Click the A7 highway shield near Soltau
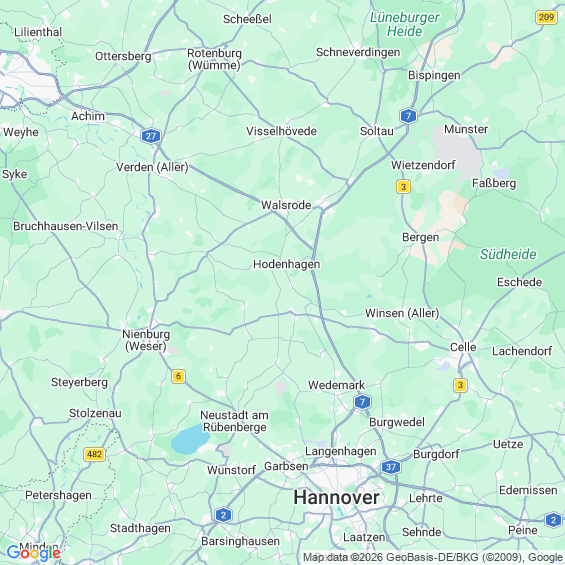 [408, 116]
